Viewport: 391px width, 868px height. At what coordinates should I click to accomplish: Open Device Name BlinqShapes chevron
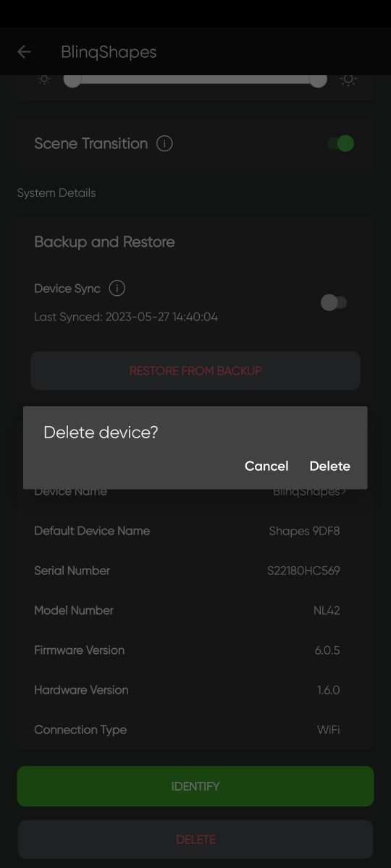(343, 492)
